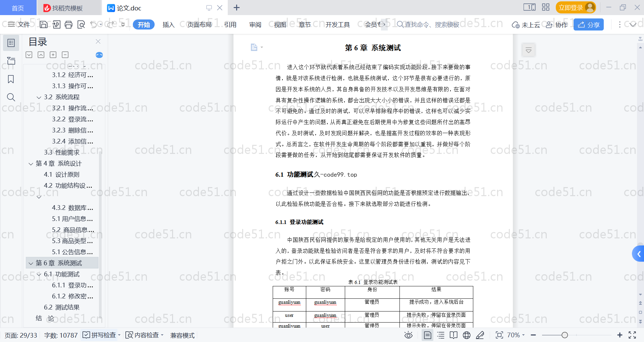Open the outline/目录 pane icon in sidebar
This screenshot has width=644, height=342.
(11, 43)
